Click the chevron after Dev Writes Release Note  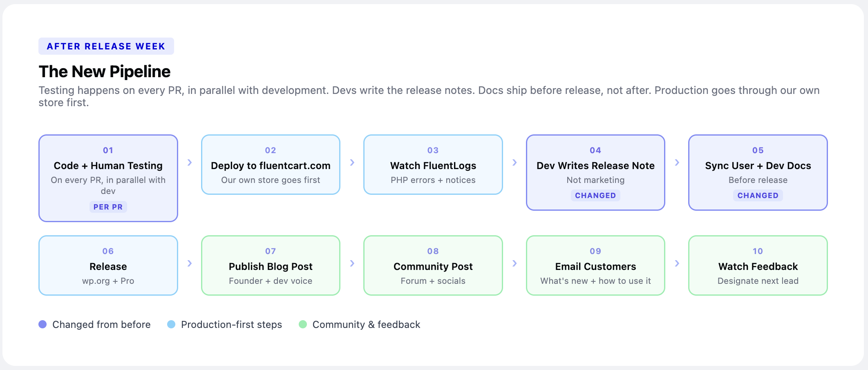677,163
